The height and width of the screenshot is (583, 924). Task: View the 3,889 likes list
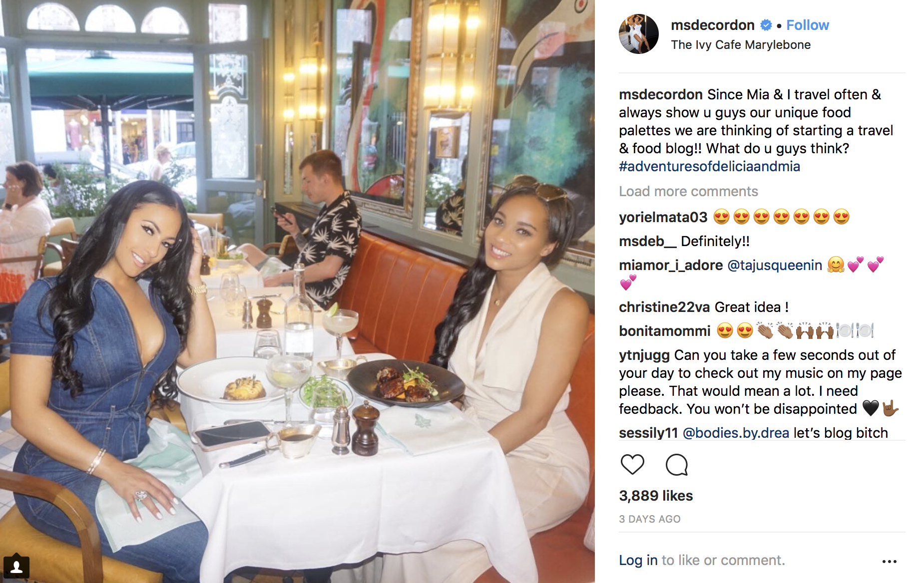coord(656,496)
